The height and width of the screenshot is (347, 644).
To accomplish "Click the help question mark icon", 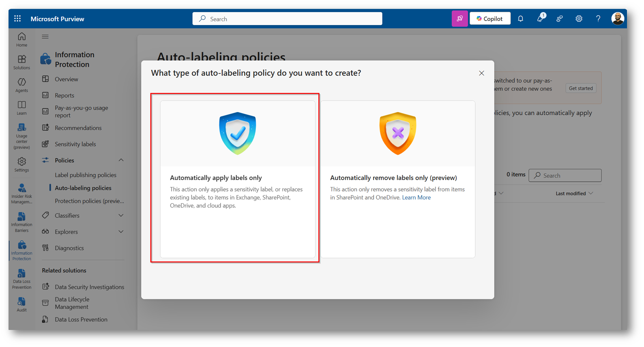I will tap(598, 19).
